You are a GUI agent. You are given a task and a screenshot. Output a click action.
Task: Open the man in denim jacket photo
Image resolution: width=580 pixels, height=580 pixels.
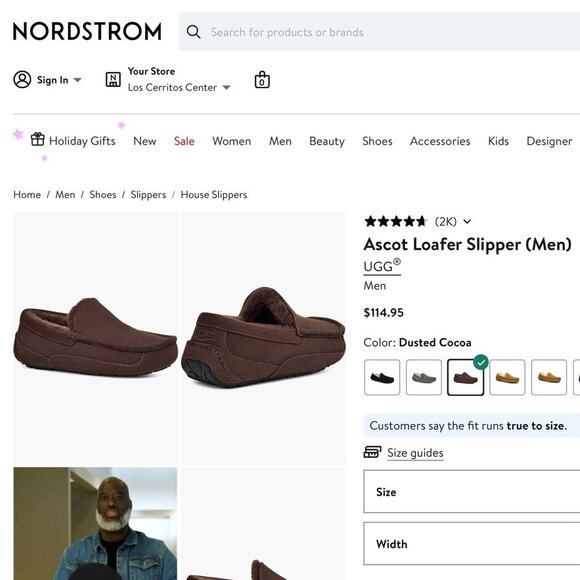click(x=95, y=524)
